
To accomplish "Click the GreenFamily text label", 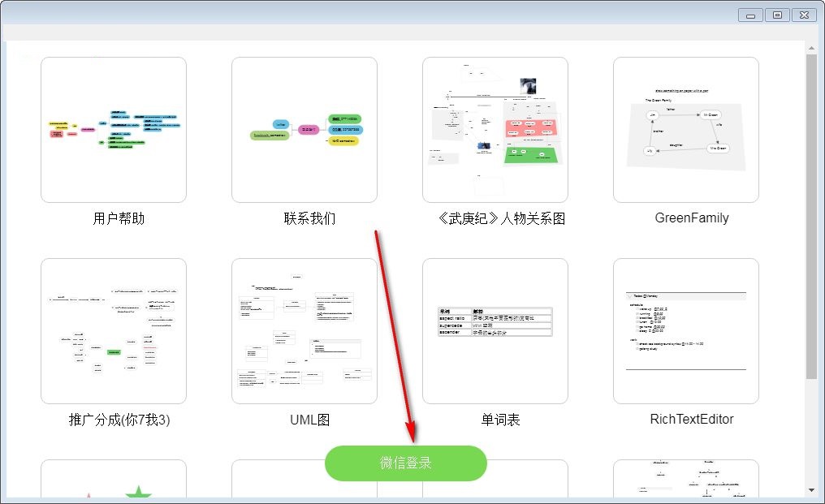I will 691,218.
